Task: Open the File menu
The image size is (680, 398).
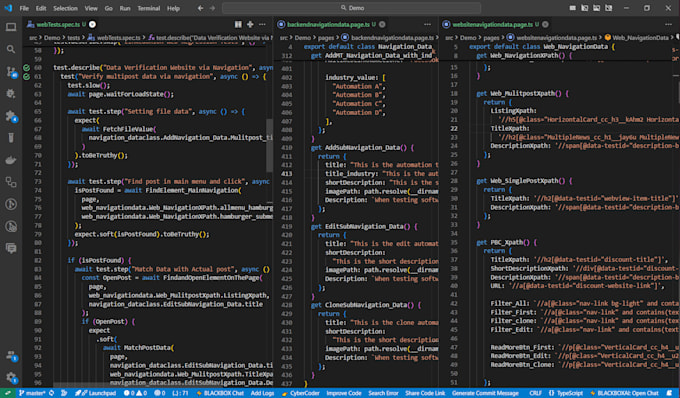Action: pos(24,8)
